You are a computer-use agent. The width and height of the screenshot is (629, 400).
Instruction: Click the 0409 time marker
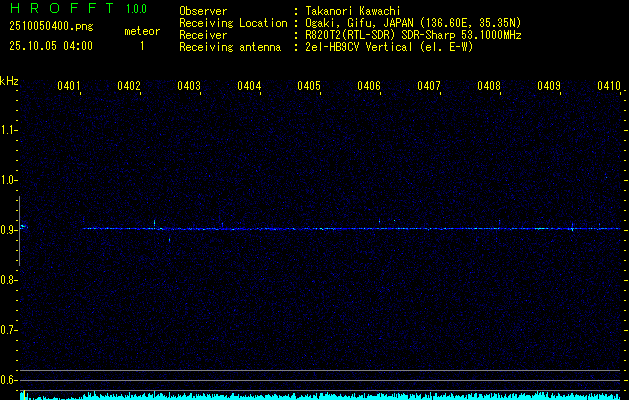549,86
